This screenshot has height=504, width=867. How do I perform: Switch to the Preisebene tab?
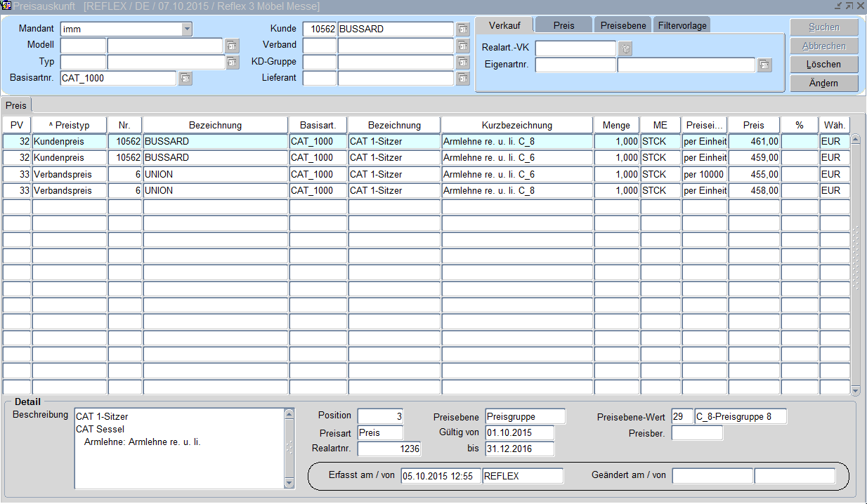tap(622, 25)
